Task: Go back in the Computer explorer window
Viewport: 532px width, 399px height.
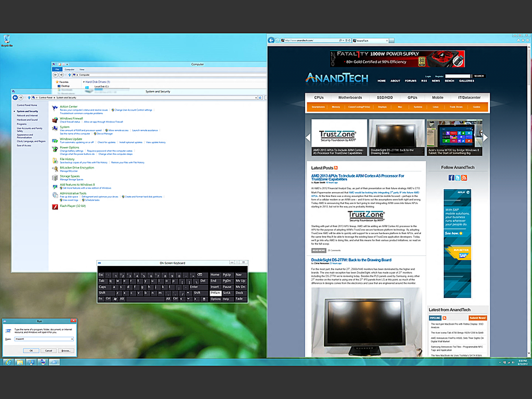Action: [56, 75]
